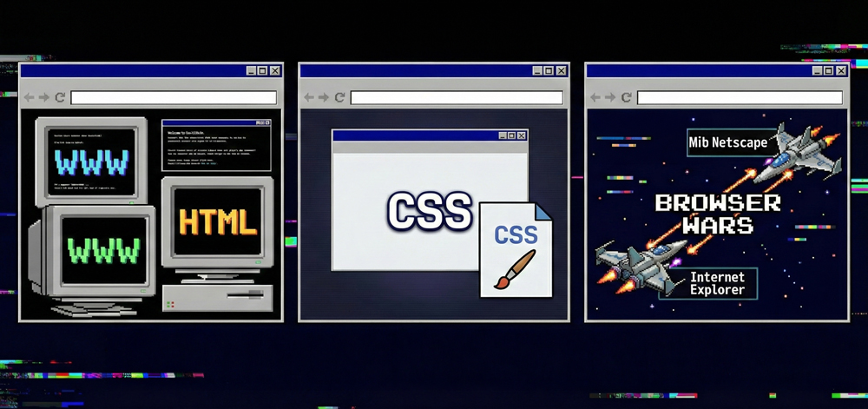The height and width of the screenshot is (409, 868).
Task: Click the desktop computer case under HTML monitor
Action: 218,299
